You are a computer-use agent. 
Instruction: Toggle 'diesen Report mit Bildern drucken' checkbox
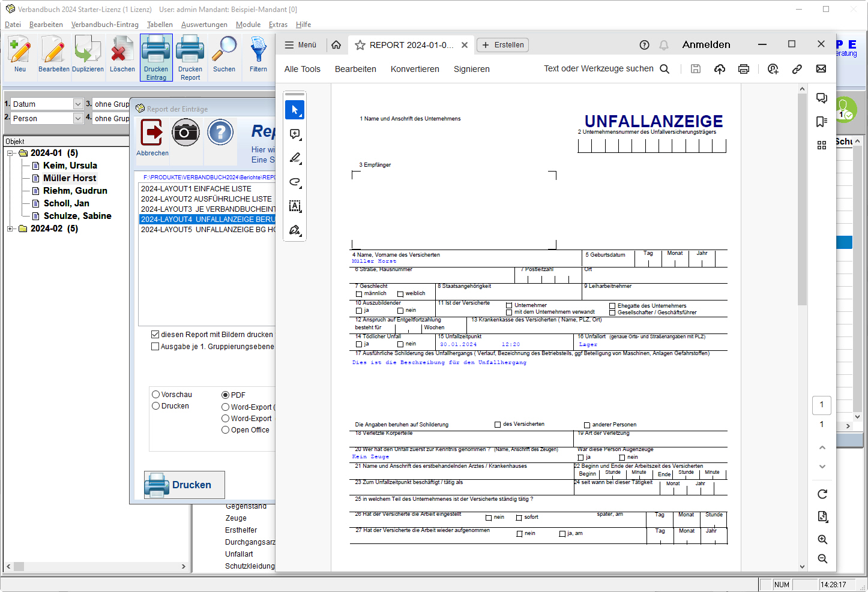pos(155,335)
